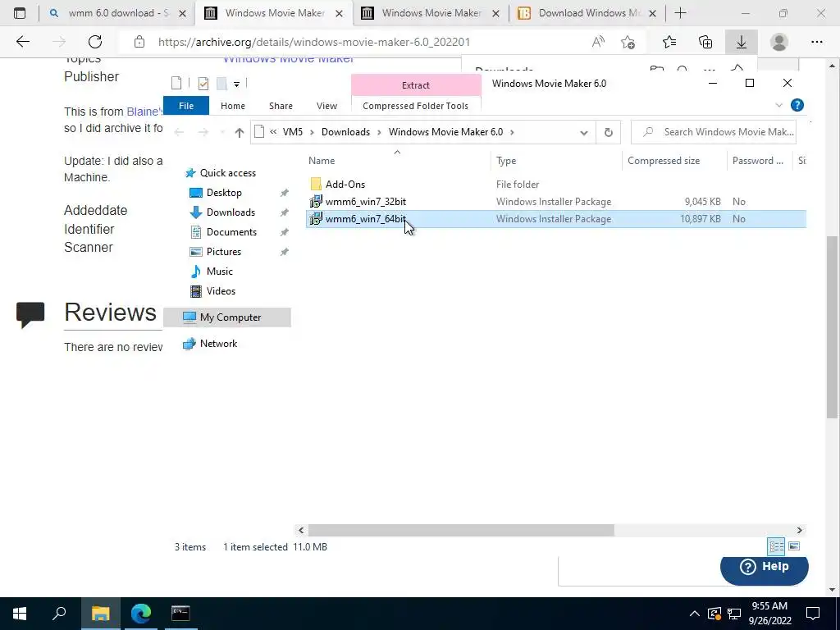This screenshot has width=840, height=630.
Task: Open Desktop in navigation pane
Action: coord(224,193)
